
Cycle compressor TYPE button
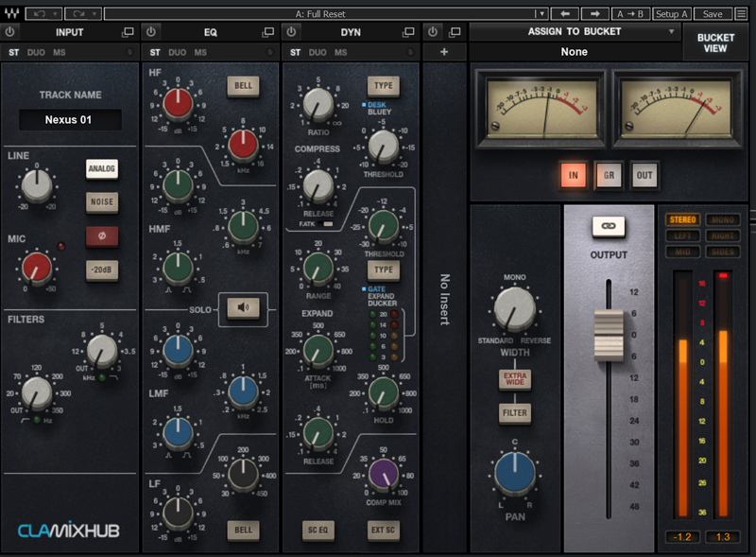[x=384, y=86]
